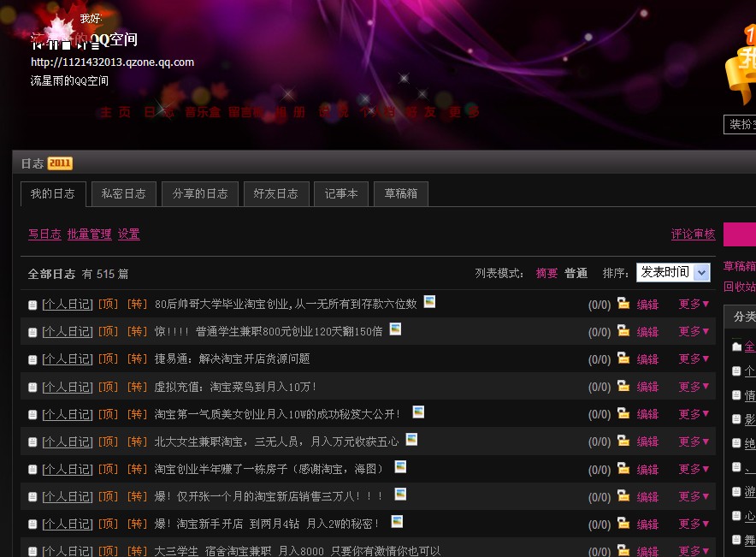Expand 更多 menu on 淘宝第一气质美女 row
Image resolution: width=756 pixels, height=557 pixels.
(x=694, y=414)
